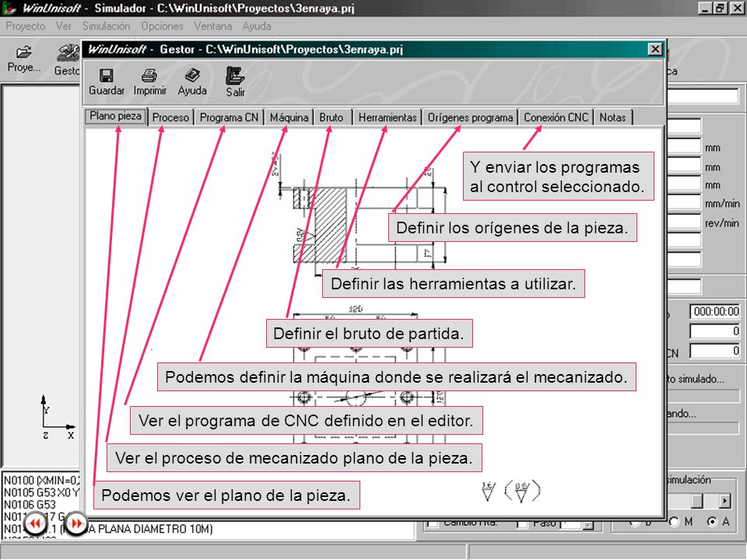Click the mm/min feed value field

point(684,203)
